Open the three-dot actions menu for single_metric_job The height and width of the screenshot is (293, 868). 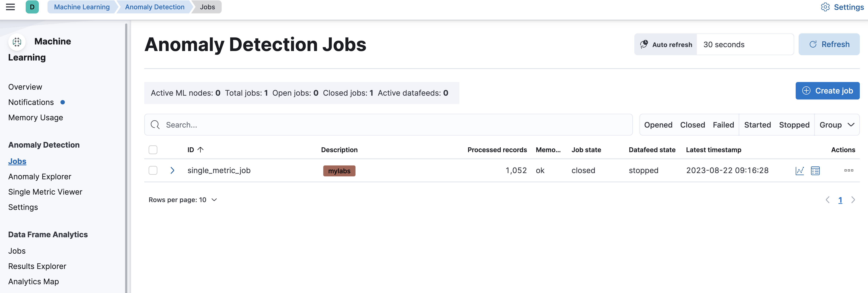pyautogui.click(x=849, y=170)
